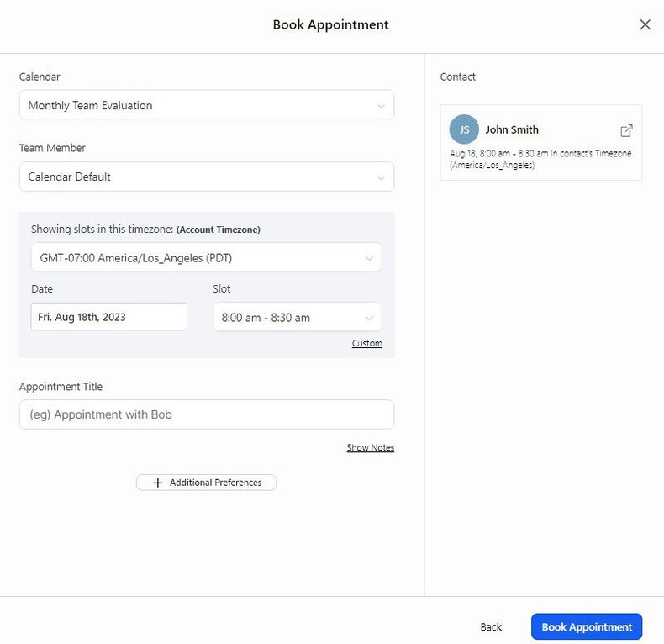The height and width of the screenshot is (644, 664).
Task: Click the Team Member field label
Action: click(x=52, y=148)
